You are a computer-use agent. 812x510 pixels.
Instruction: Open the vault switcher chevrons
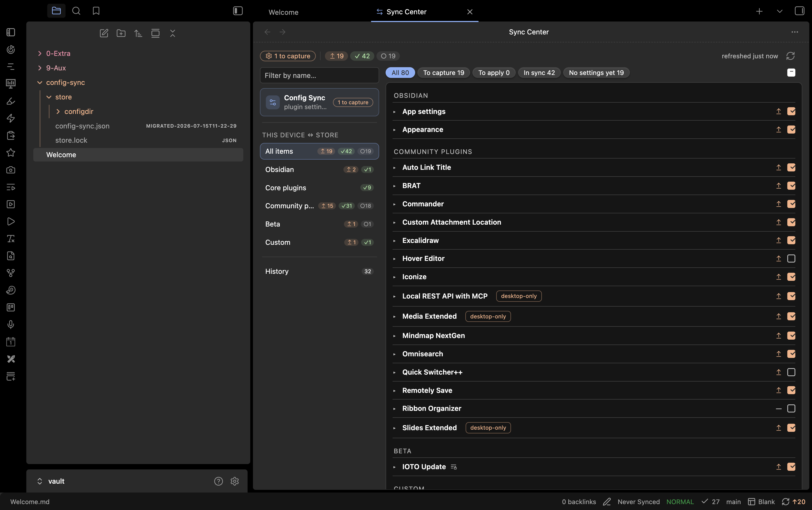click(x=40, y=481)
